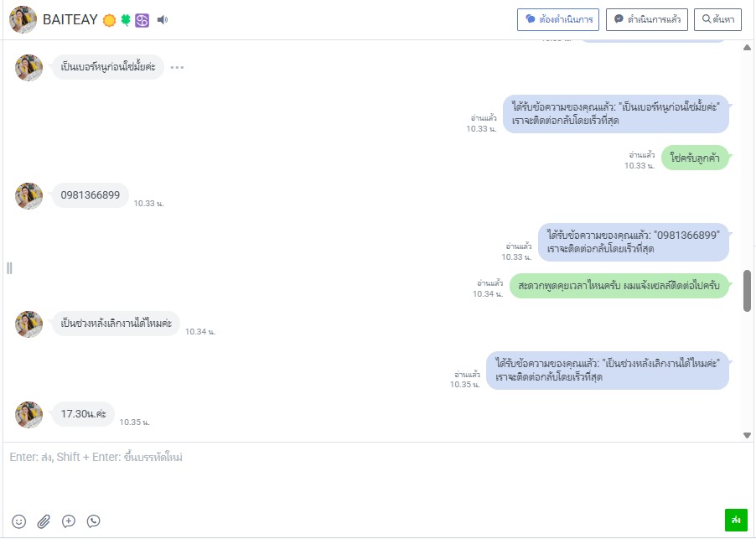
Task: Click the message เป็นเบอร์หนูก่อนใช่มั้ยค่ะ
Action: pyautogui.click(x=108, y=67)
